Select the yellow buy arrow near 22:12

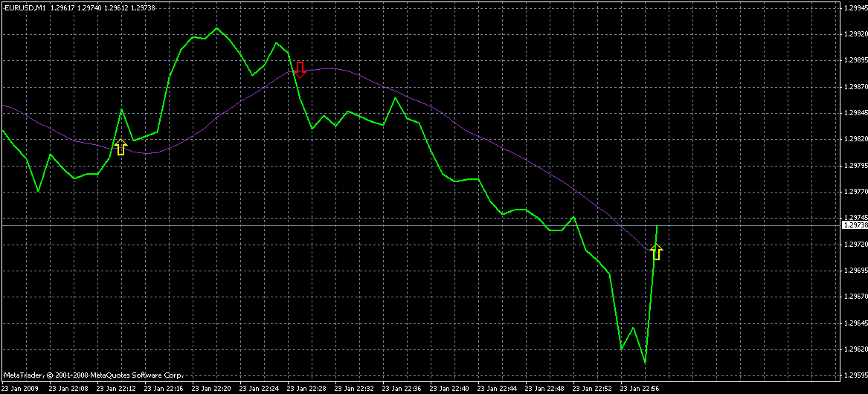pyautogui.click(x=120, y=146)
